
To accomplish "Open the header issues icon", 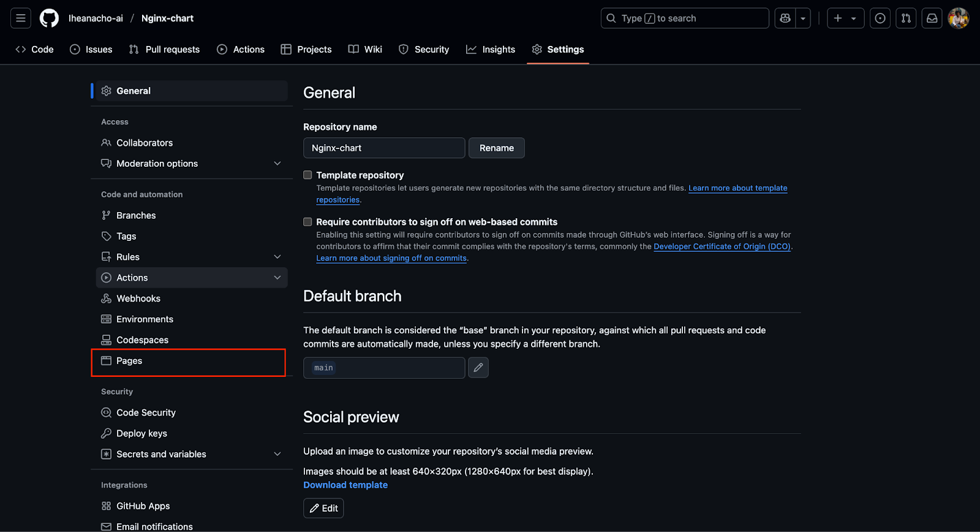I will pyautogui.click(x=880, y=18).
